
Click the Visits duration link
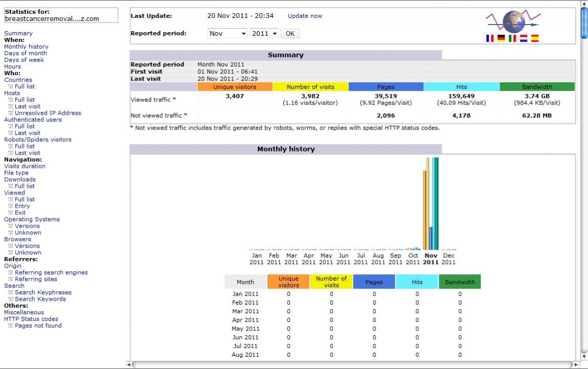pyautogui.click(x=25, y=166)
